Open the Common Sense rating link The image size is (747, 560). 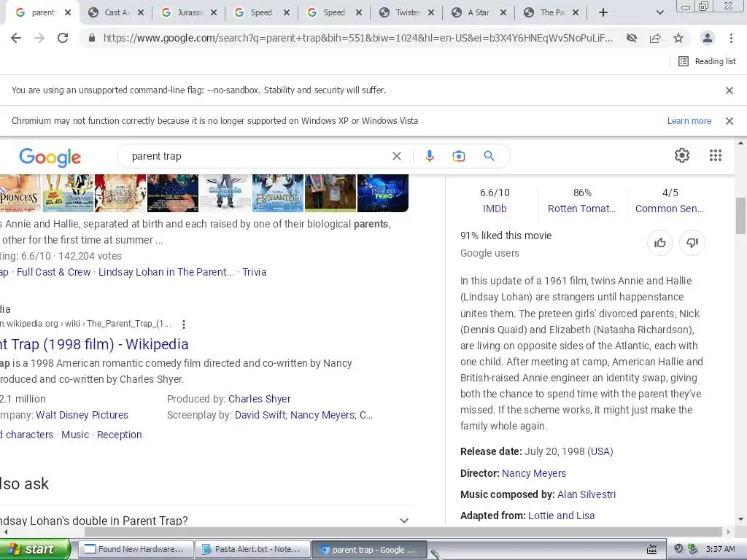[670, 209]
